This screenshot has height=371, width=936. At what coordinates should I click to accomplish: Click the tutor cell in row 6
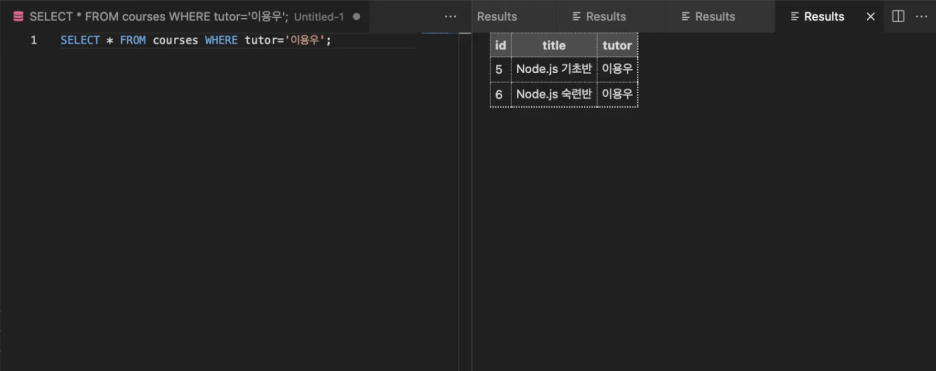(617, 94)
